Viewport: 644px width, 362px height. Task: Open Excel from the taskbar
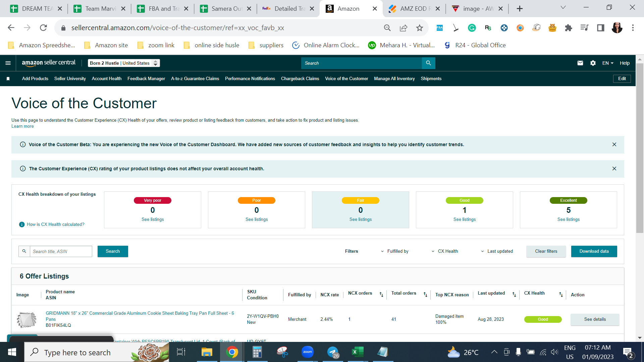click(358, 352)
